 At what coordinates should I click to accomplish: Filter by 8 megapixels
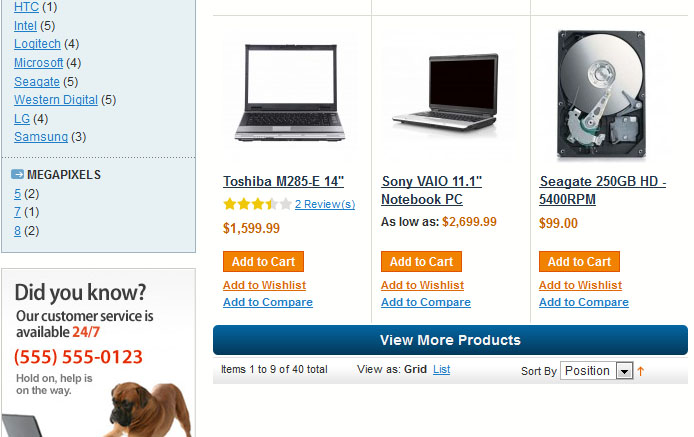[17, 231]
